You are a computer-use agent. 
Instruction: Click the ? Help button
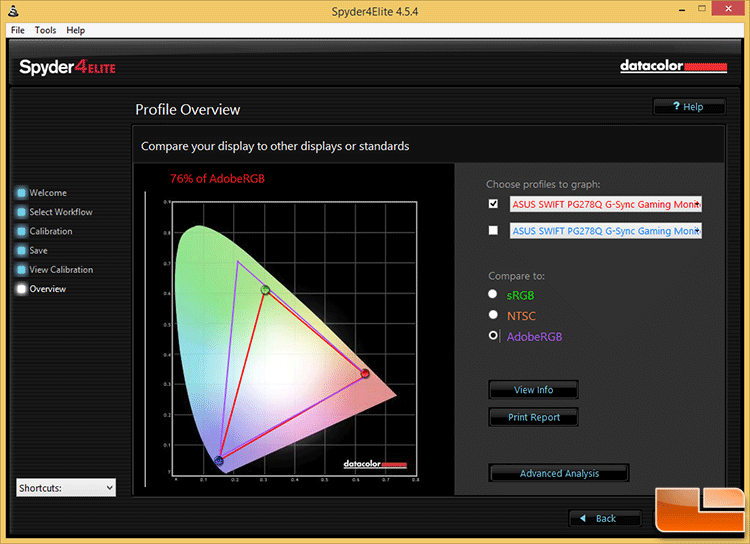click(689, 107)
